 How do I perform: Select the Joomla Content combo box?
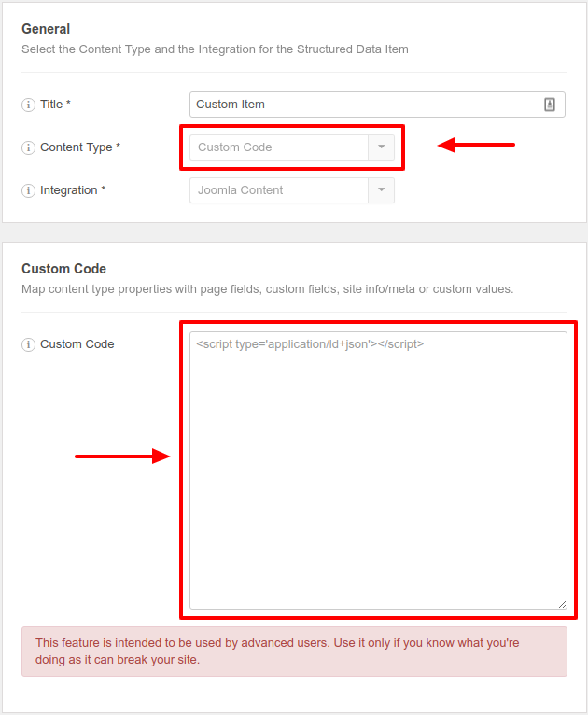click(x=292, y=190)
